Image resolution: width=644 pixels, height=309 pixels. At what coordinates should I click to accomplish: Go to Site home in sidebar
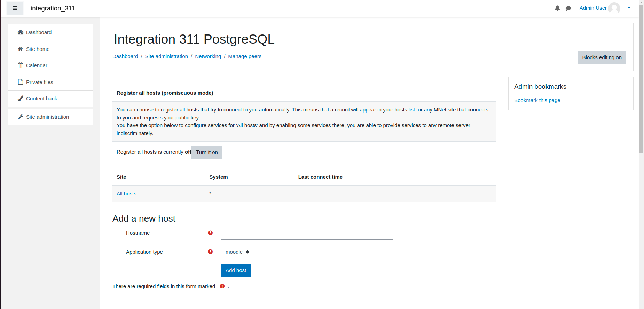(50, 49)
